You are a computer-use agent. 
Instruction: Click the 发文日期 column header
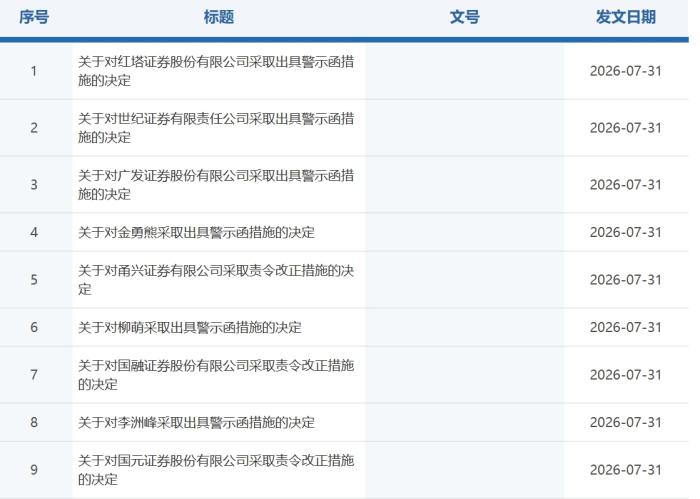pyautogui.click(x=626, y=17)
